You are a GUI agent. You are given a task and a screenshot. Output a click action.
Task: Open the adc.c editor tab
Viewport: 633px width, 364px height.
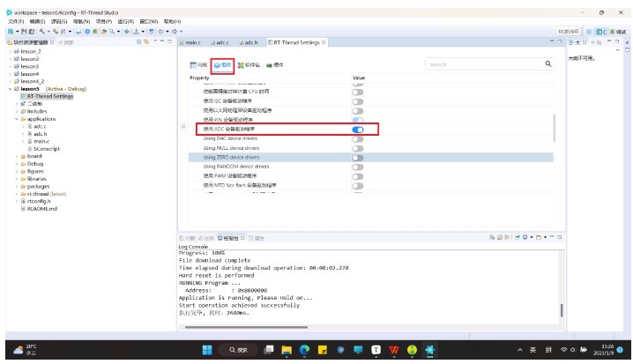pyautogui.click(x=220, y=42)
